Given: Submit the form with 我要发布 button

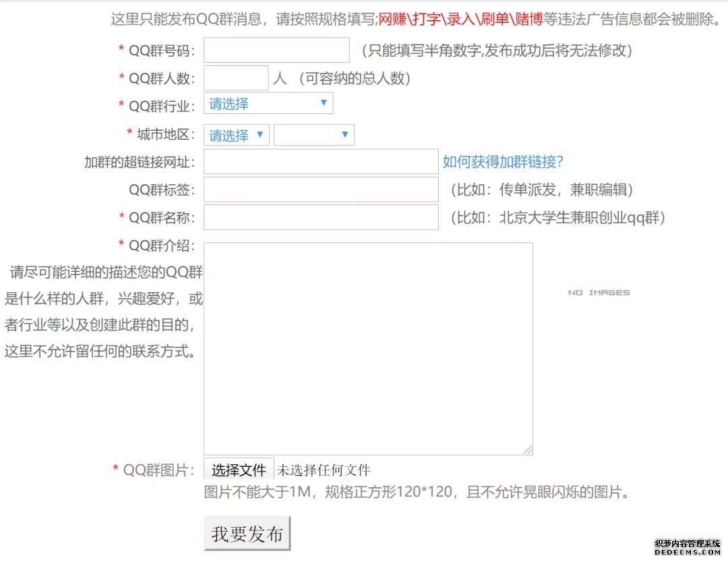Looking at the screenshot, I should click(247, 534).
